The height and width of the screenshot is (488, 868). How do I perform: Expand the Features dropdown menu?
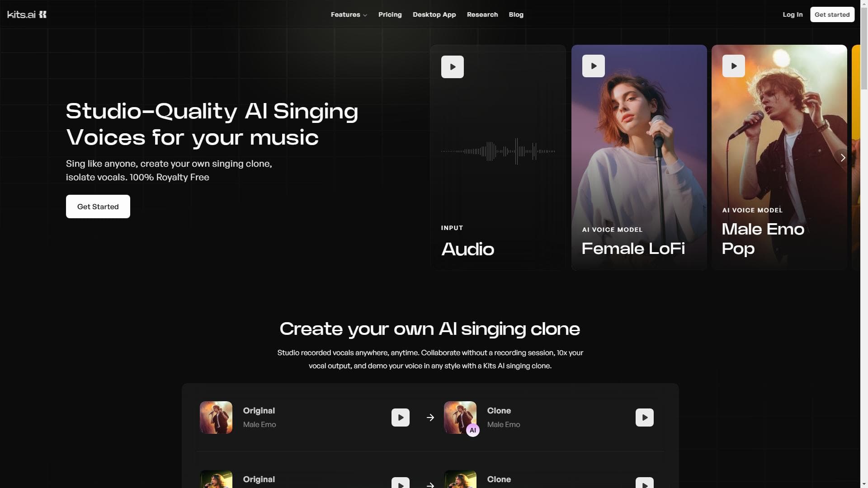click(x=349, y=14)
